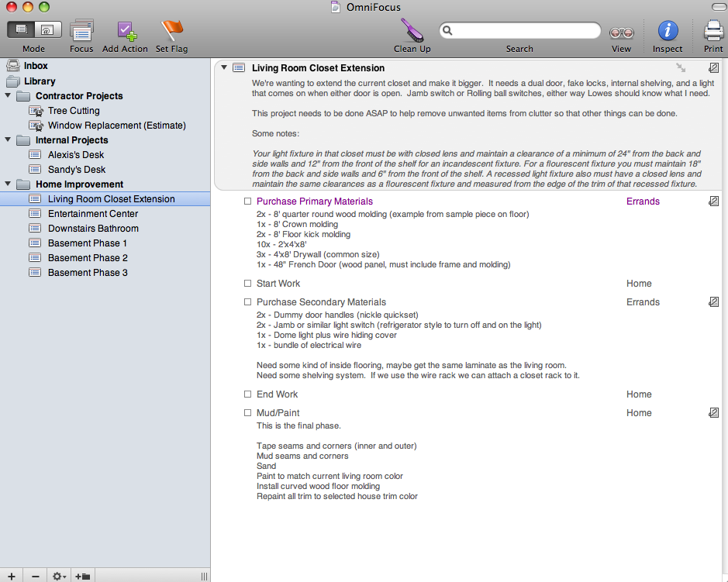Collapse the Internal Projects folder
Image resolution: width=728 pixels, height=582 pixels.
[x=8, y=139]
